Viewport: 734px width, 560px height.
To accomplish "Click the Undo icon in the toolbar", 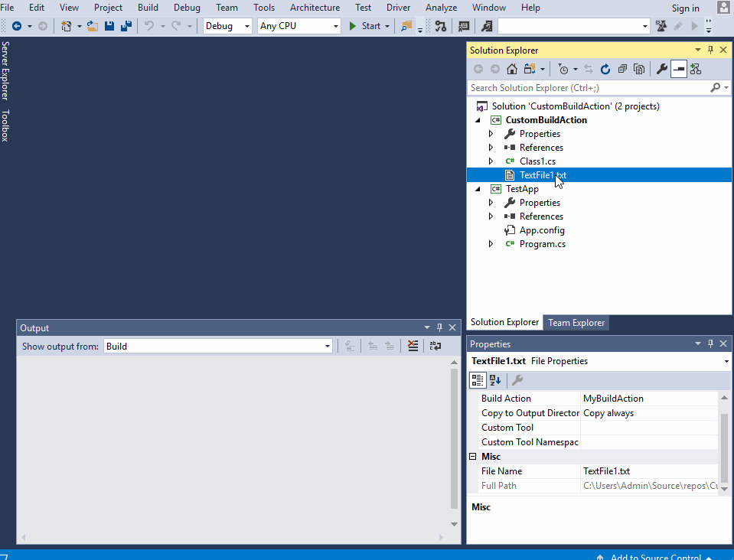I will pos(149,25).
